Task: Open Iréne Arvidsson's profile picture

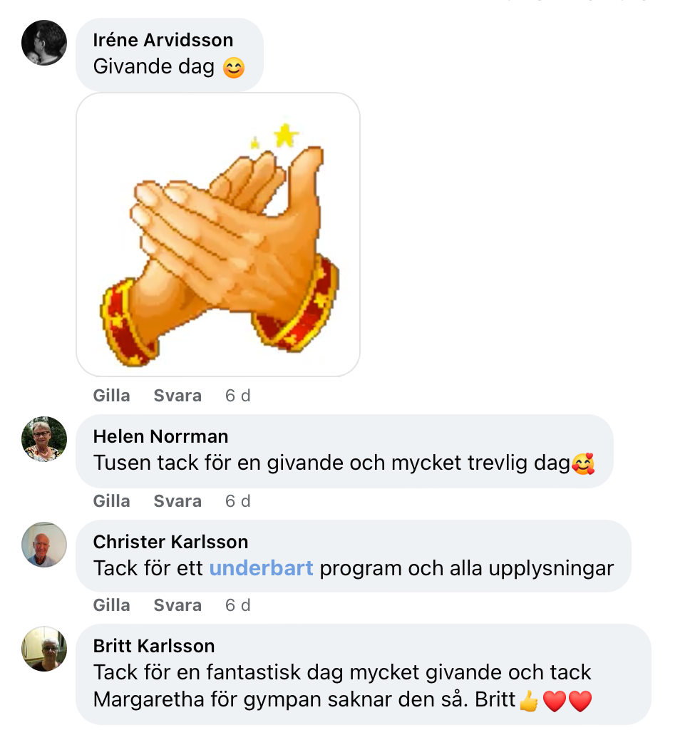Action: [x=44, y=43]
